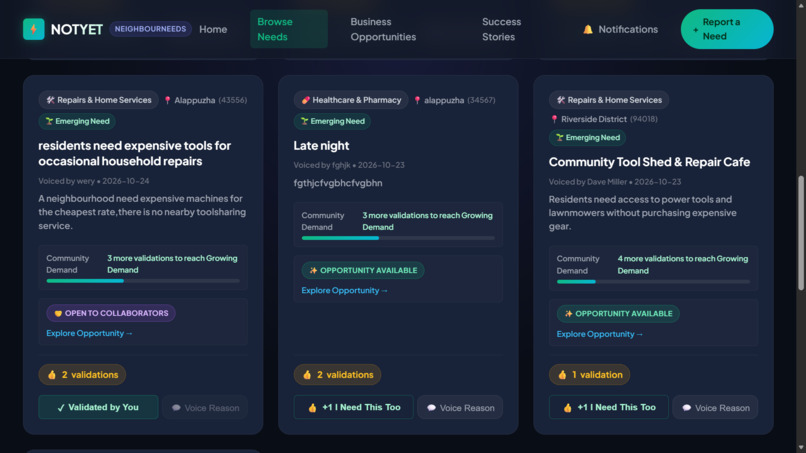Screen dimensions: 806x453
Task: Click the tools icon in household repairs card tag
Action: [50, 100]
